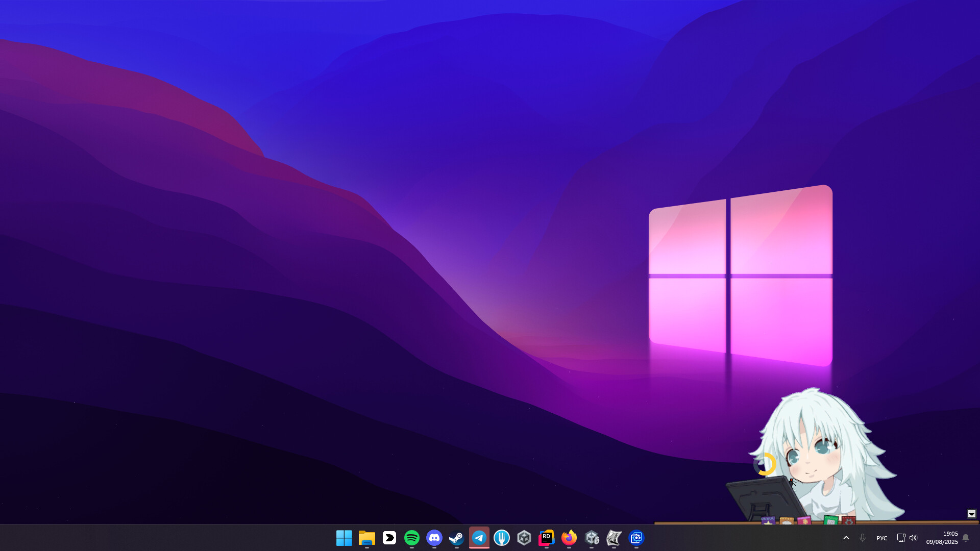Open the Unity 6 editor icon

click(591, 538)
